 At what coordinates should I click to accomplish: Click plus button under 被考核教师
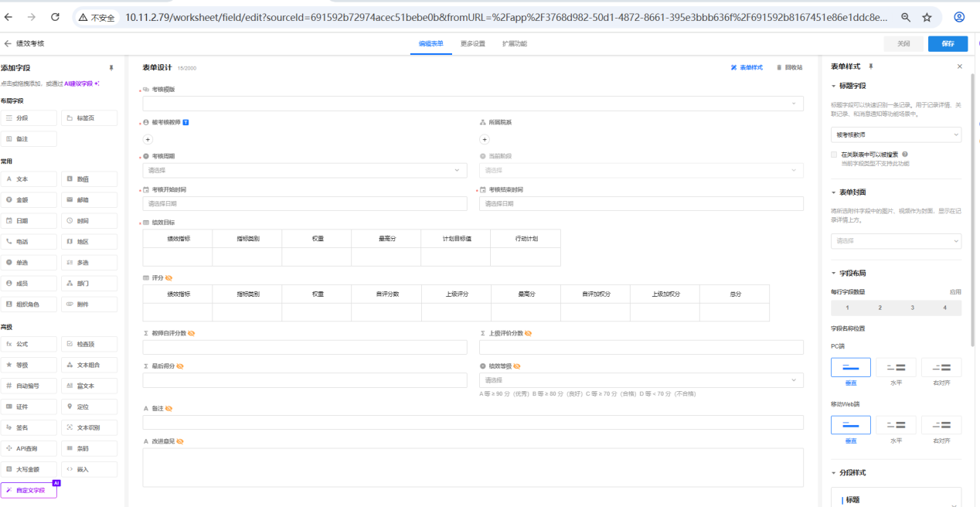pyautogui.click(x=148, y=140)
